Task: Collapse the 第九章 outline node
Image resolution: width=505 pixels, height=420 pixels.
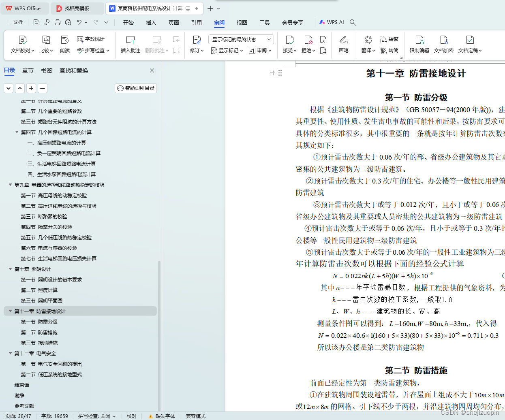Action: (x=11, y=185)
